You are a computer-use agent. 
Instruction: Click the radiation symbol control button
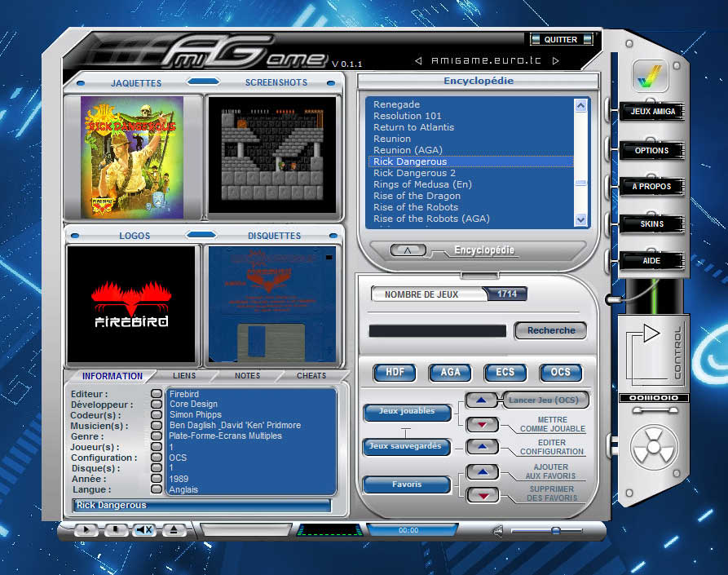tap(654, 447)
